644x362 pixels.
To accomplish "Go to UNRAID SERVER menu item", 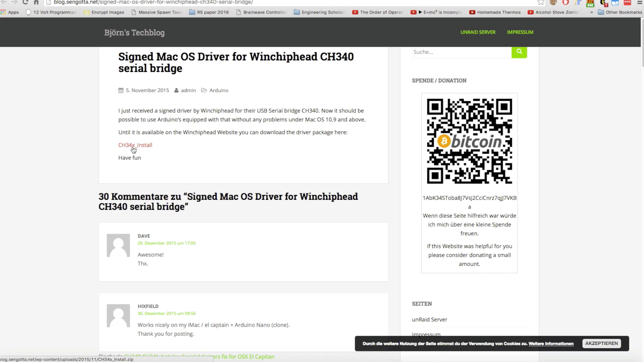I will tap(478, 32).
